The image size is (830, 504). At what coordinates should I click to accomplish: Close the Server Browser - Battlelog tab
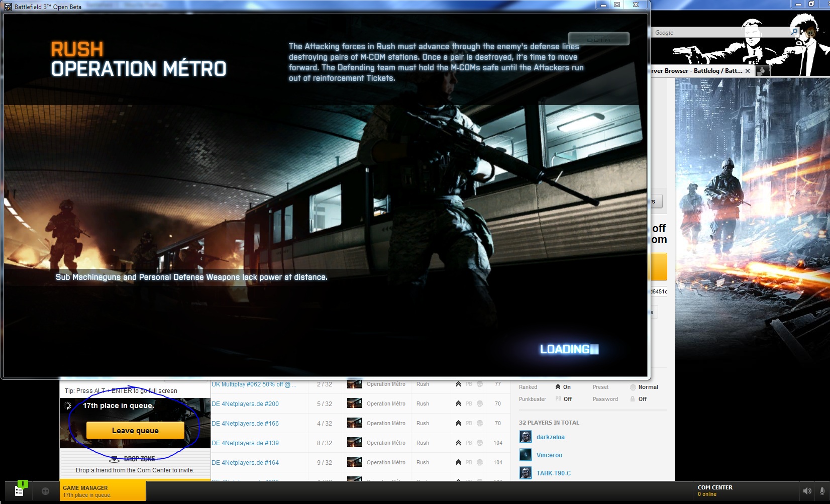pyautogui.click(x=748, y=71)
